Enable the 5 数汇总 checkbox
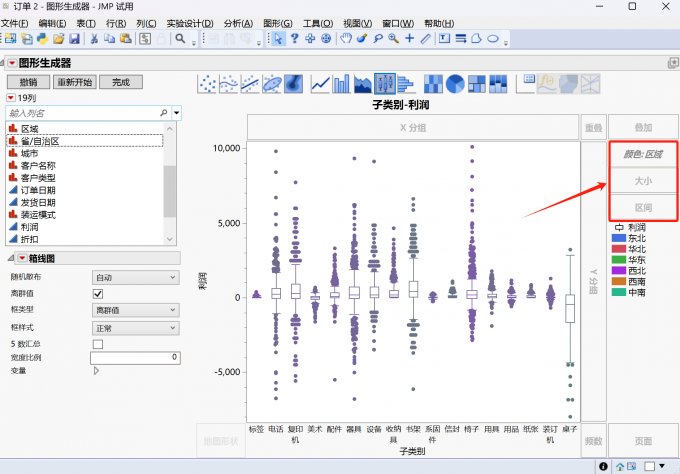The image size is (680, 474). [98, 344]
